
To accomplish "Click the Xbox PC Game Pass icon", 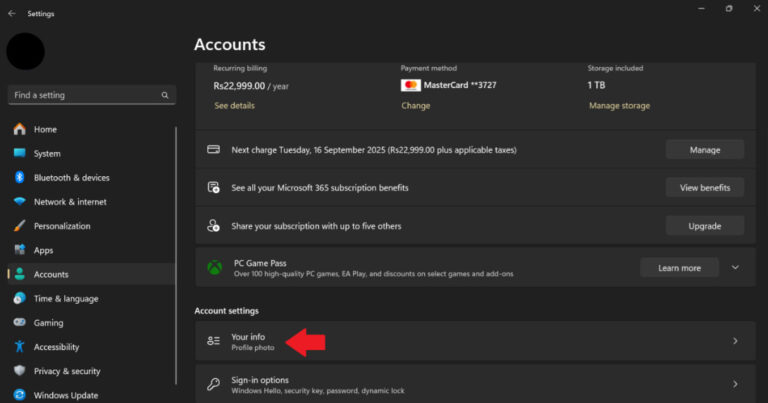I will [215, 267].
